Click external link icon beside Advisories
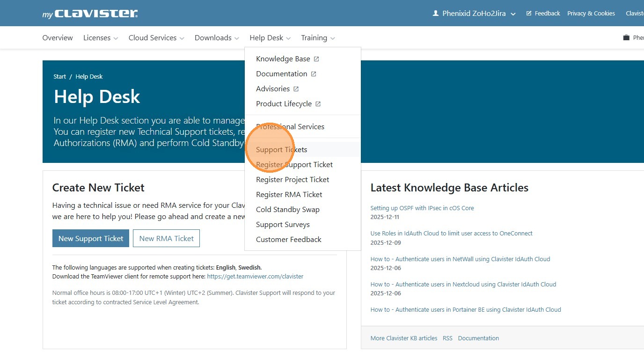The height and width of the screenshot is (359, 644). pos(296,89)
